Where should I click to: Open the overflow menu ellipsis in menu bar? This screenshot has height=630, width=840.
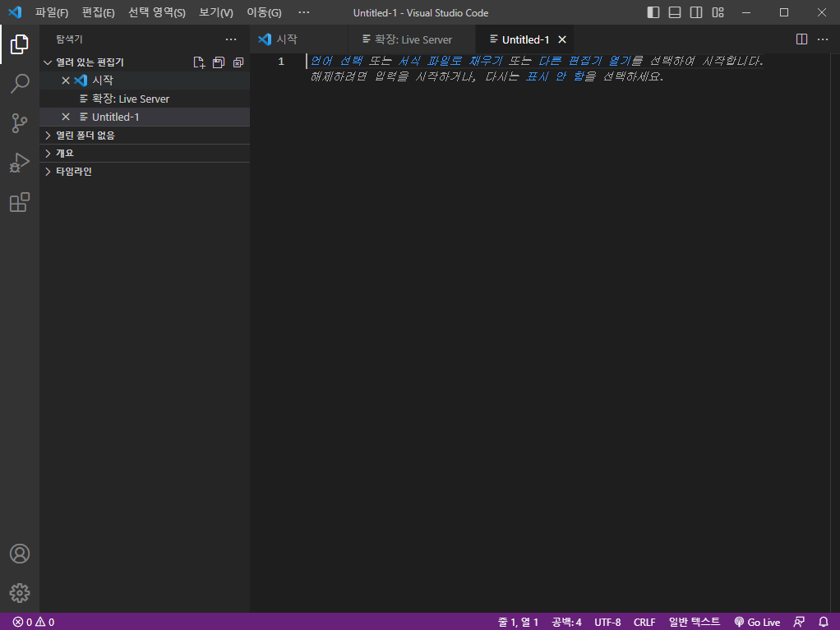(x=304, y=12)
